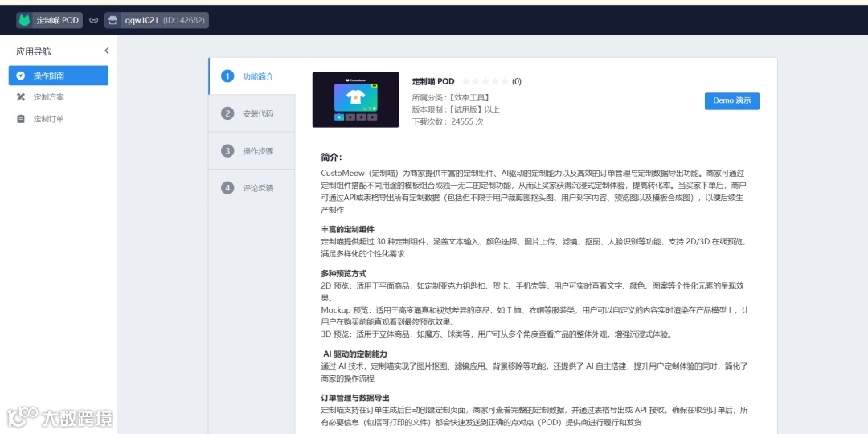
Task: Click the store icon beside qqw1021
Action: [113, 20]
